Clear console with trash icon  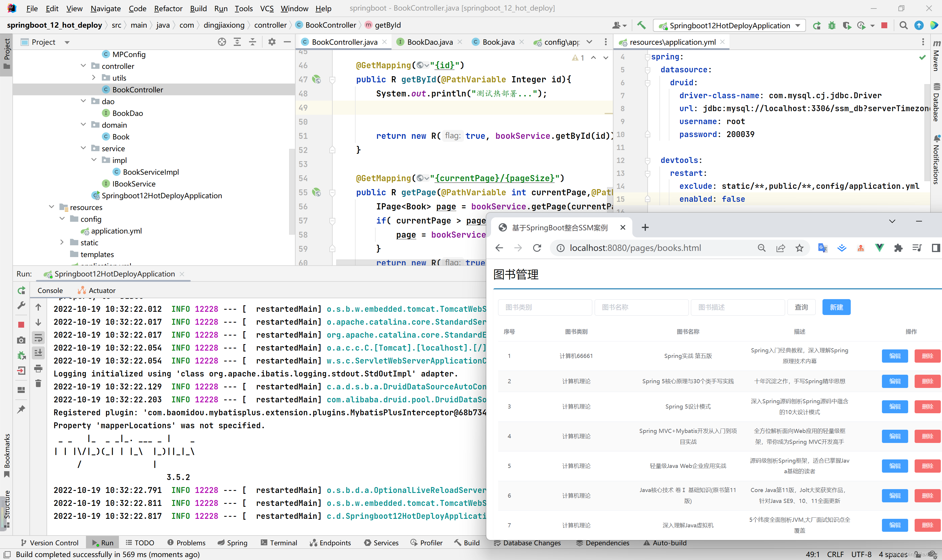(x=38, y=384)
